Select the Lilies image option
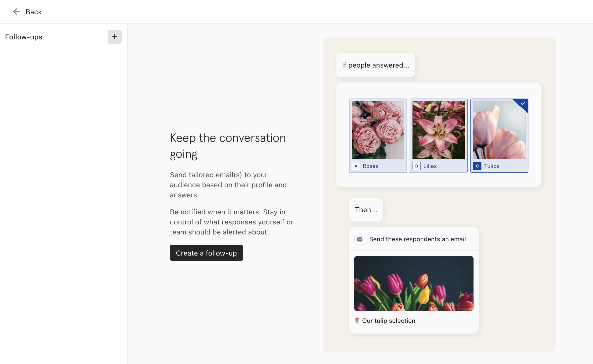593x364 pixels. tap(439, 136)
